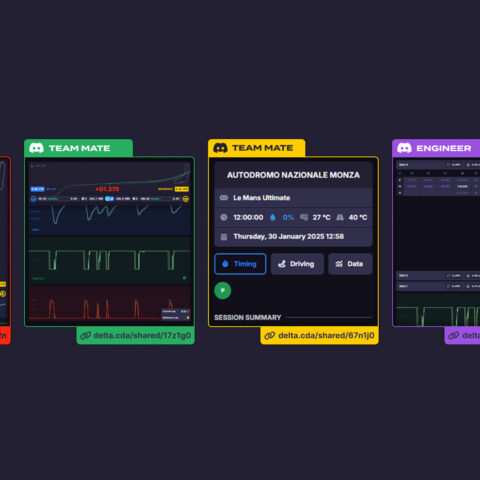Click the Discord icon on green Team Mate tab

tap(36, 148)
